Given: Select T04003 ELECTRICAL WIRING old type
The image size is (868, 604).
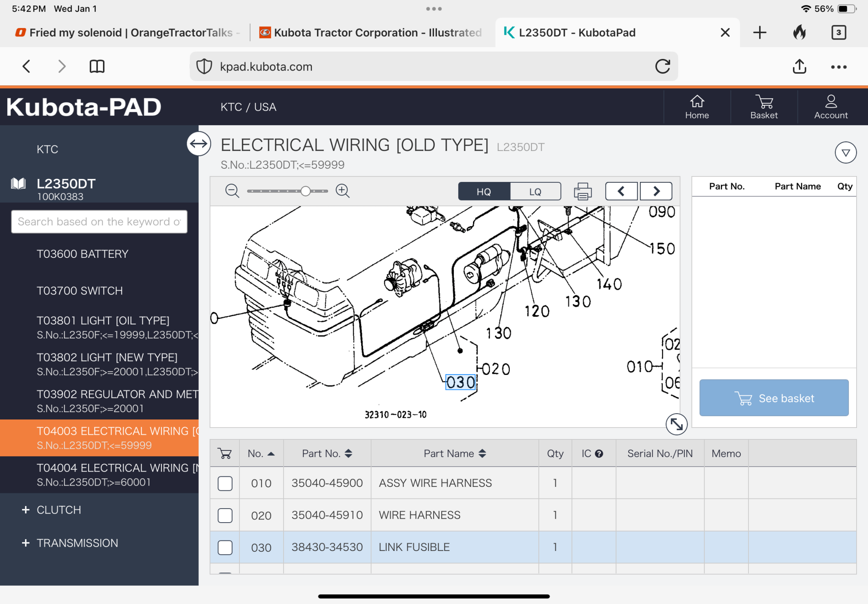Looking at the screenshot, I should (99, 438).
